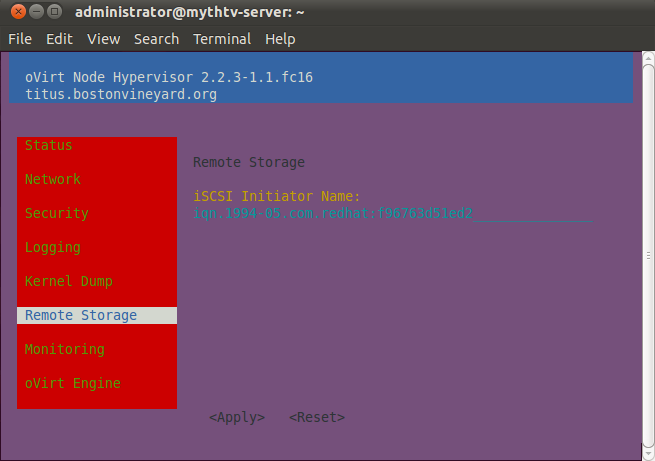655x461 pixels.
Task: Open the Edit menu
Action: (59, 39)
